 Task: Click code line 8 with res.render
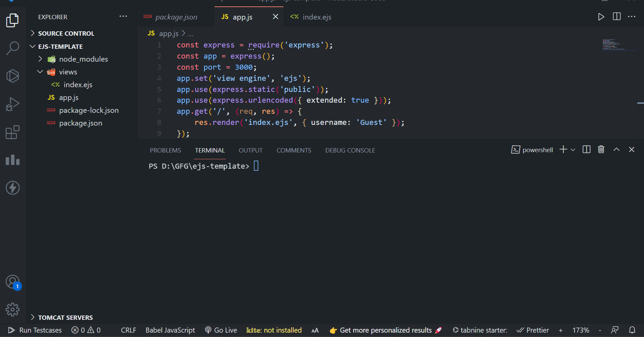(299, 123)
